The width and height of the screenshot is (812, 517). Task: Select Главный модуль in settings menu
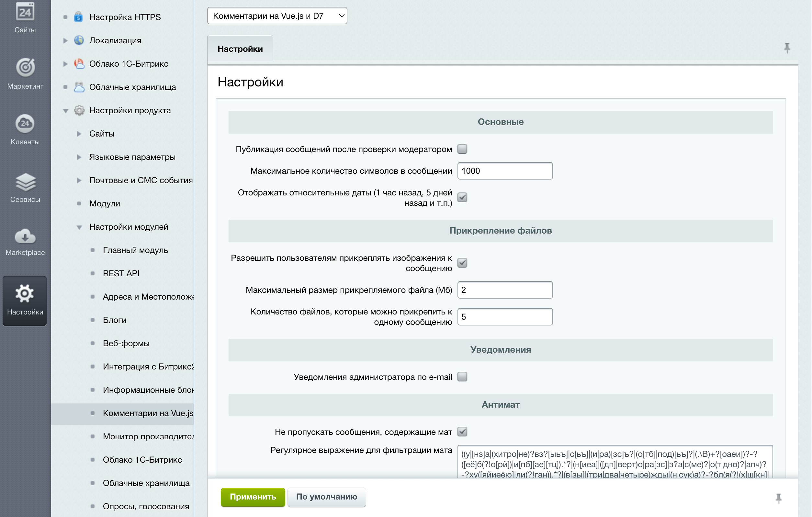[135, 250]
